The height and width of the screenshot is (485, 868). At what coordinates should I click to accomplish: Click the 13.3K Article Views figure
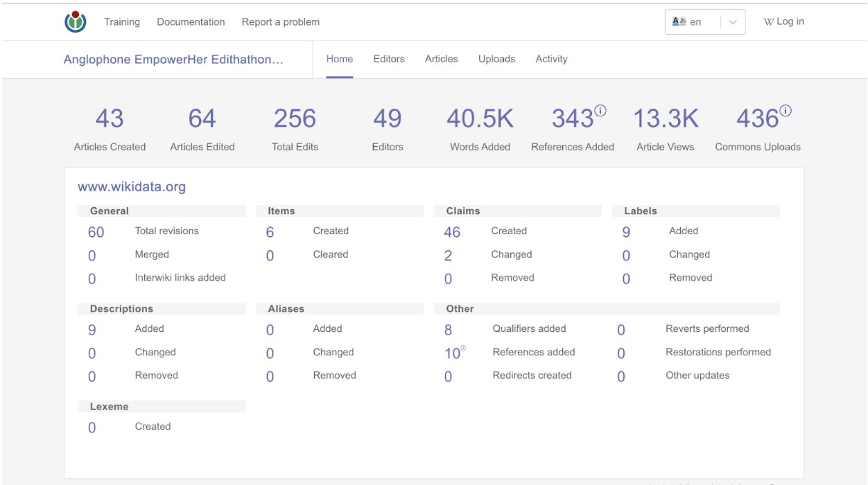tap(666, 118)
